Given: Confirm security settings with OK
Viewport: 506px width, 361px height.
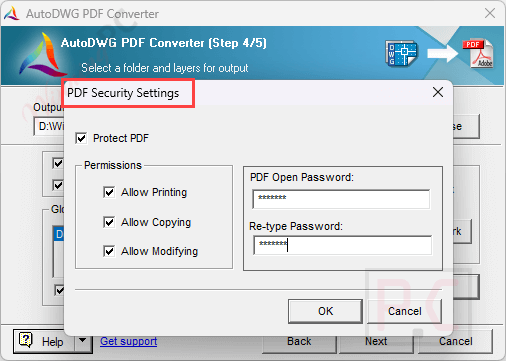Looking at the screenshot, I should coord(325,311).
